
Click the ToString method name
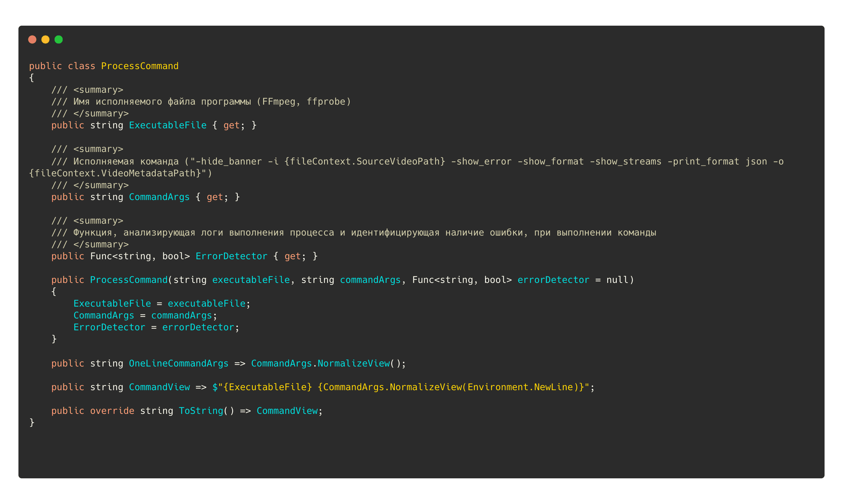tap(201, 411)
